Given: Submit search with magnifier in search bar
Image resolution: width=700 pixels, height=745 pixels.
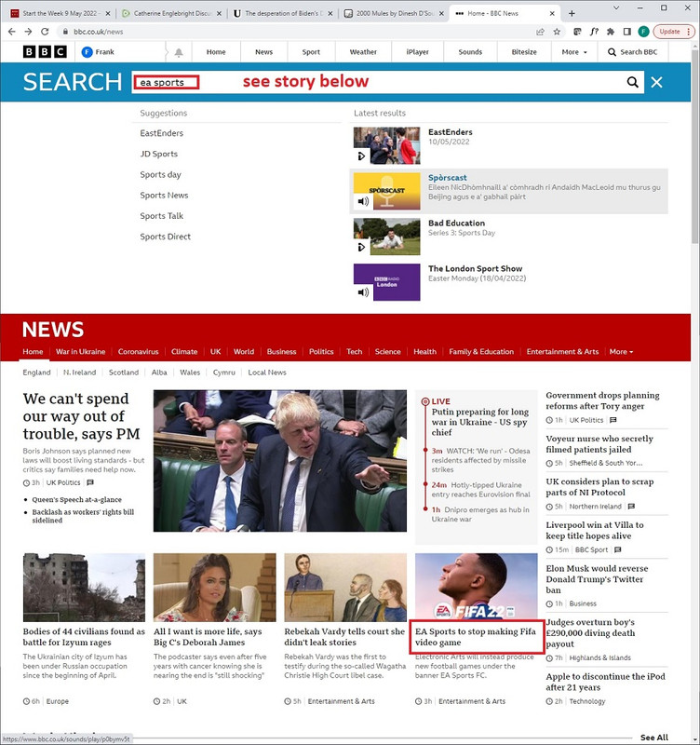Looking at the screenshot, I should tap(633, 82).
